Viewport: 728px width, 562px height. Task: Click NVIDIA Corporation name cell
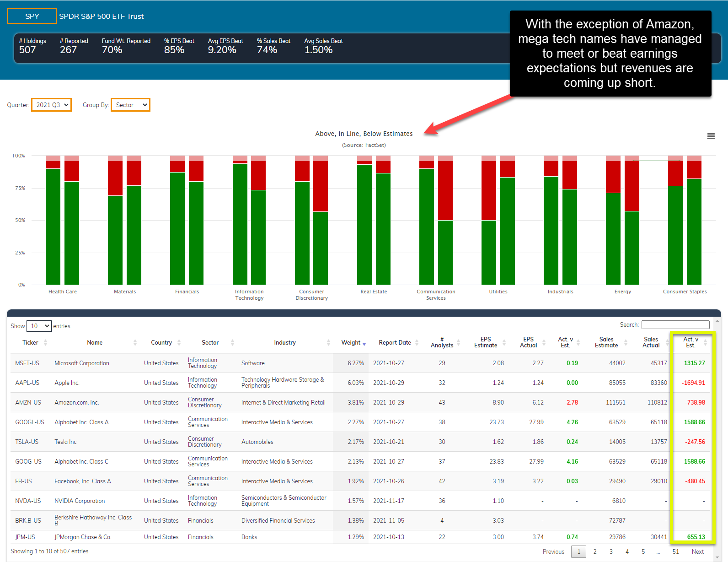(80, 501)
